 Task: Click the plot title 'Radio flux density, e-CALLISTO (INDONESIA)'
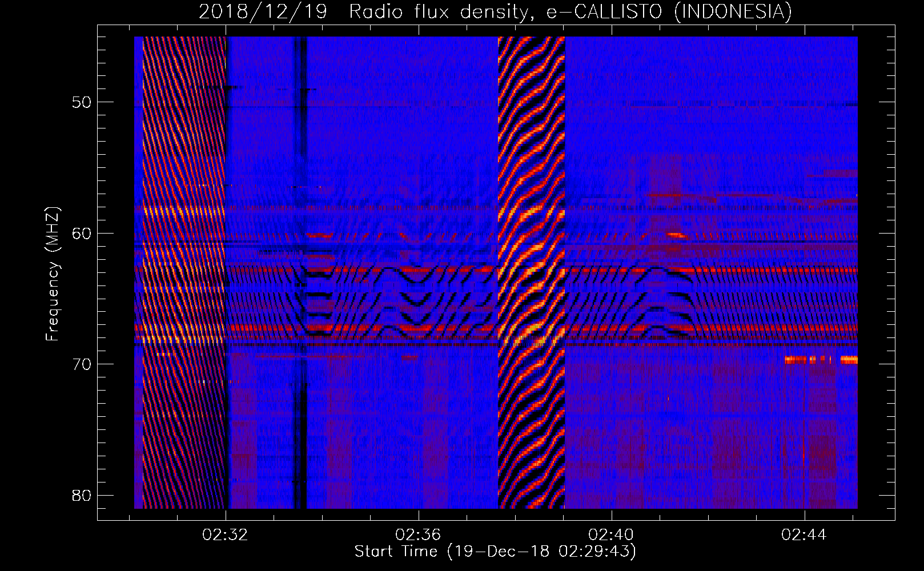(570, 11)
